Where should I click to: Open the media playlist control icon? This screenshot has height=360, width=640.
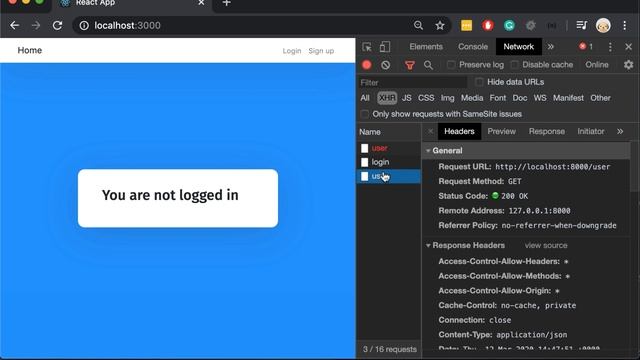[x=582, y=25]
